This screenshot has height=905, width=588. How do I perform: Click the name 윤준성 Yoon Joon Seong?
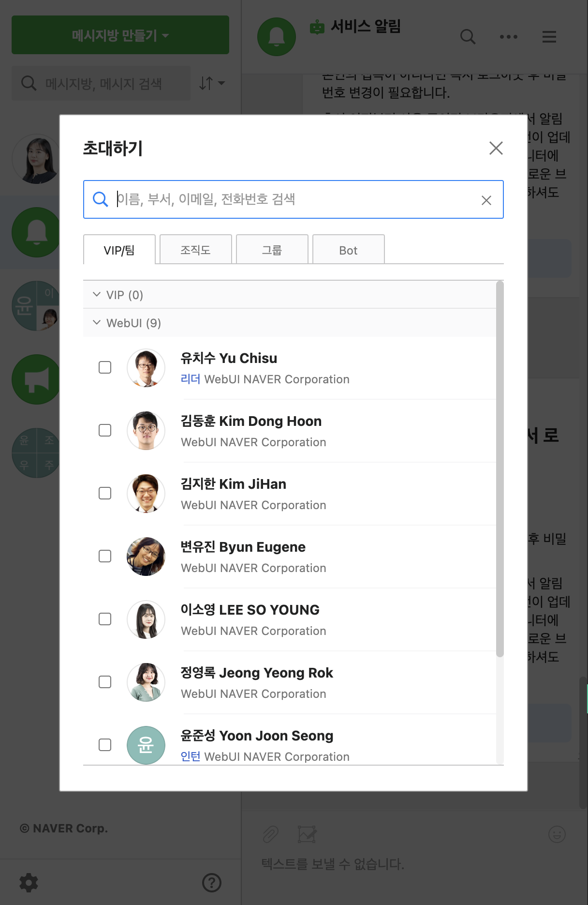tap(257, 736)
